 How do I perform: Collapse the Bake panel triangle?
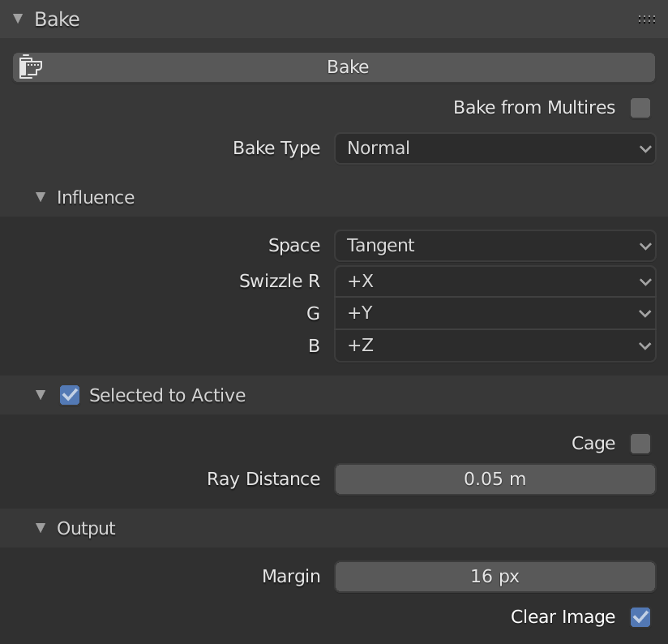tap(18, 19)
